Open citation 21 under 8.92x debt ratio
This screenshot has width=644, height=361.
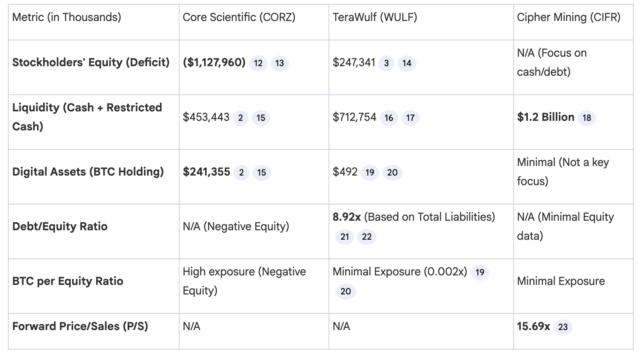click(344, 237)
